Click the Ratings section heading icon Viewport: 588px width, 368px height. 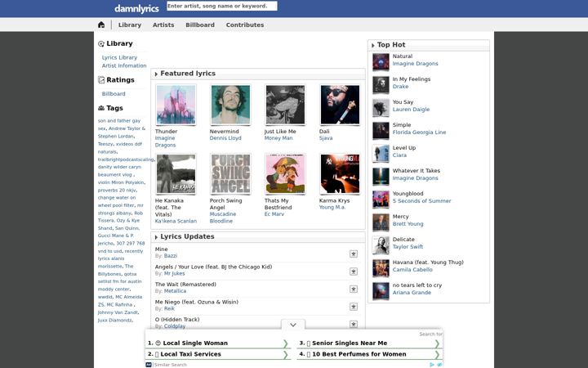(101, 80)
